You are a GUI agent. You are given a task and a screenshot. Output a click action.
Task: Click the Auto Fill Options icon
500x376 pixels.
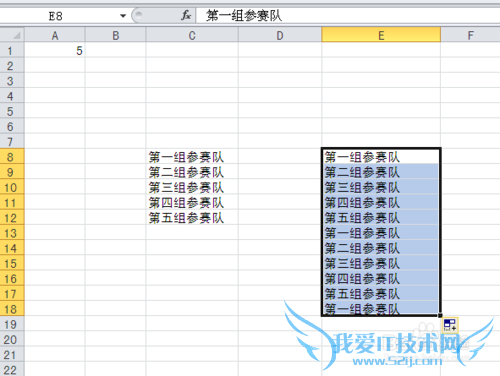(x=450, y=325)
